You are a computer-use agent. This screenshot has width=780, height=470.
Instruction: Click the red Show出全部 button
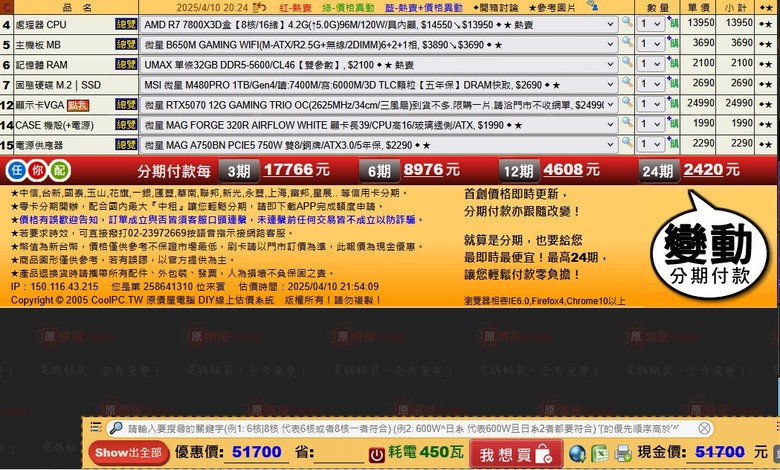(128, 453)
